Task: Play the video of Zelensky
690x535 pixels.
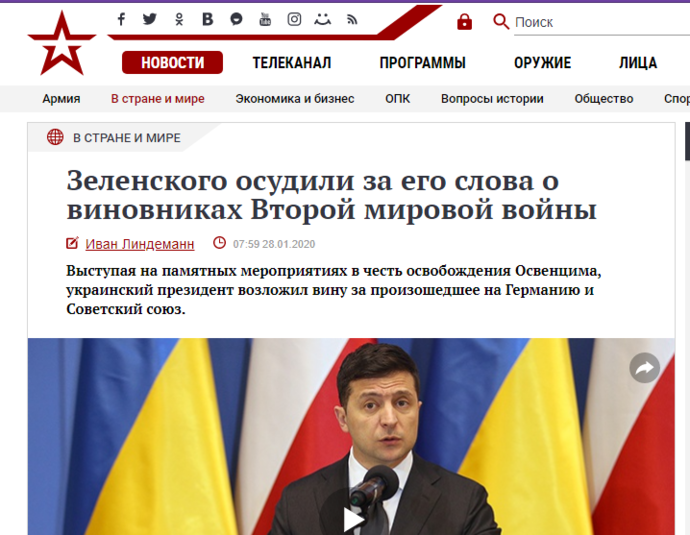Action: click(x=352, y=519)
